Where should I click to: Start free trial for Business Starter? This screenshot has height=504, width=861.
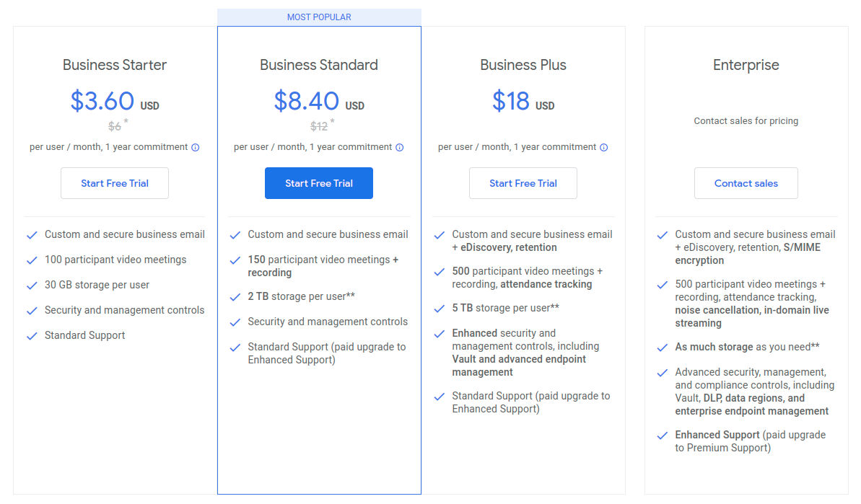115,183
